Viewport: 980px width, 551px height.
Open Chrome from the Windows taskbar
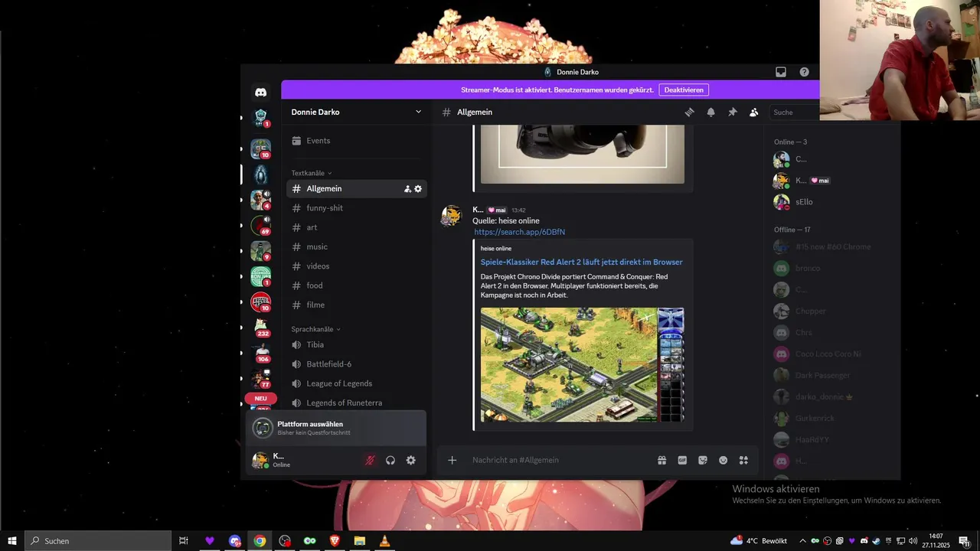260,541
